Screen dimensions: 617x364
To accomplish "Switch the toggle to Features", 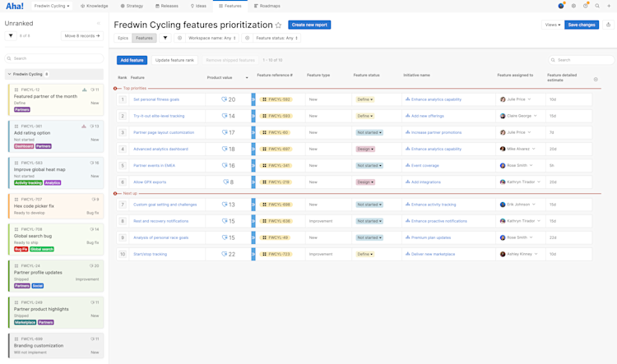I will 144,38.
